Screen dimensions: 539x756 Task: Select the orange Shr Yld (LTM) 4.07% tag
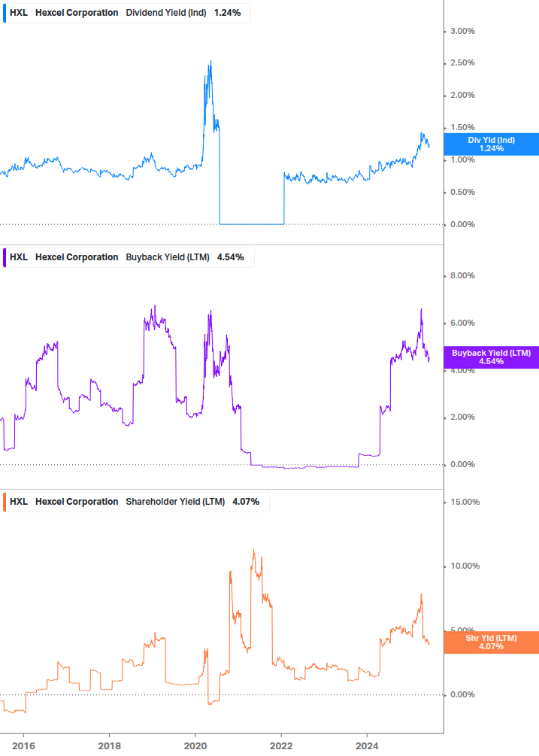[491, 642]
